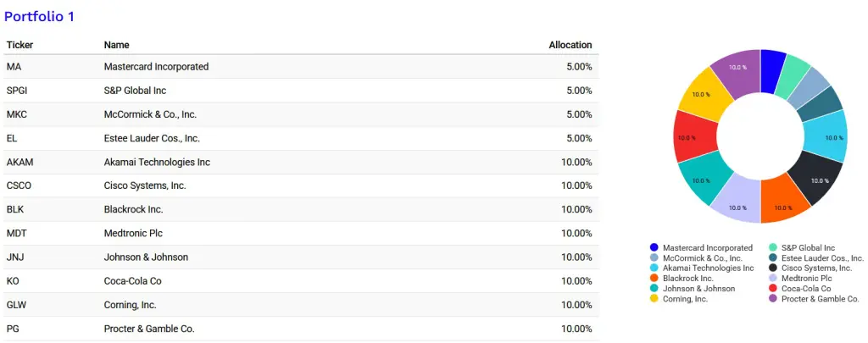This screenshot has width=868, height=343.
Task: Toggle Estee Lauder Cos. legend marker
Action: 773,257
